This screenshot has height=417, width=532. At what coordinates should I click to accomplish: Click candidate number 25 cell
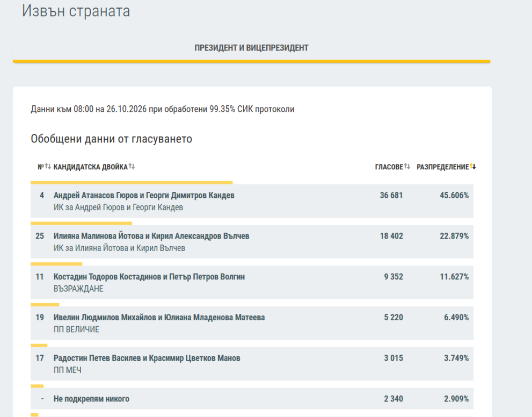tap(40, 236)
